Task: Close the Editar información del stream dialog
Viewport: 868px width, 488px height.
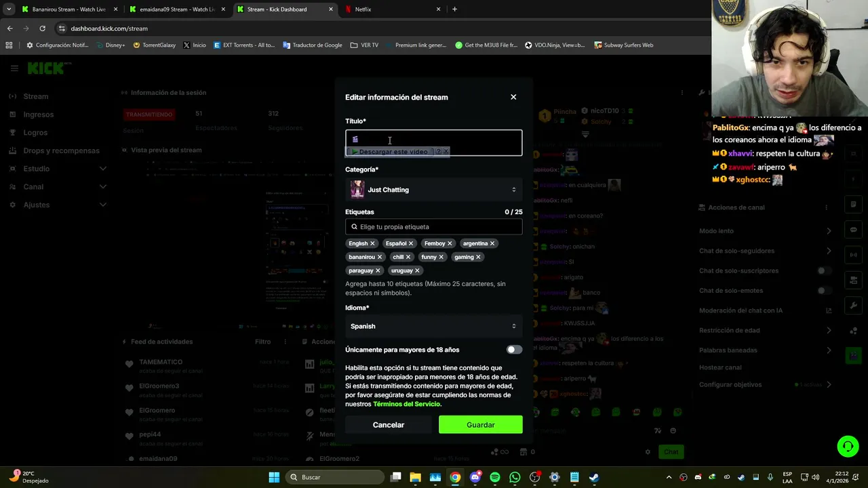Action: [x=513, y=97]
